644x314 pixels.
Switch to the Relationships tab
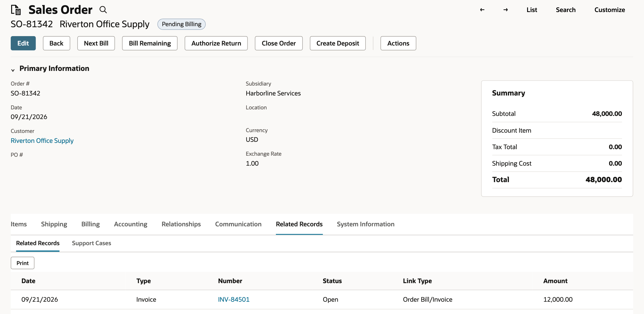pyautogui.click(x=181, y=224)
